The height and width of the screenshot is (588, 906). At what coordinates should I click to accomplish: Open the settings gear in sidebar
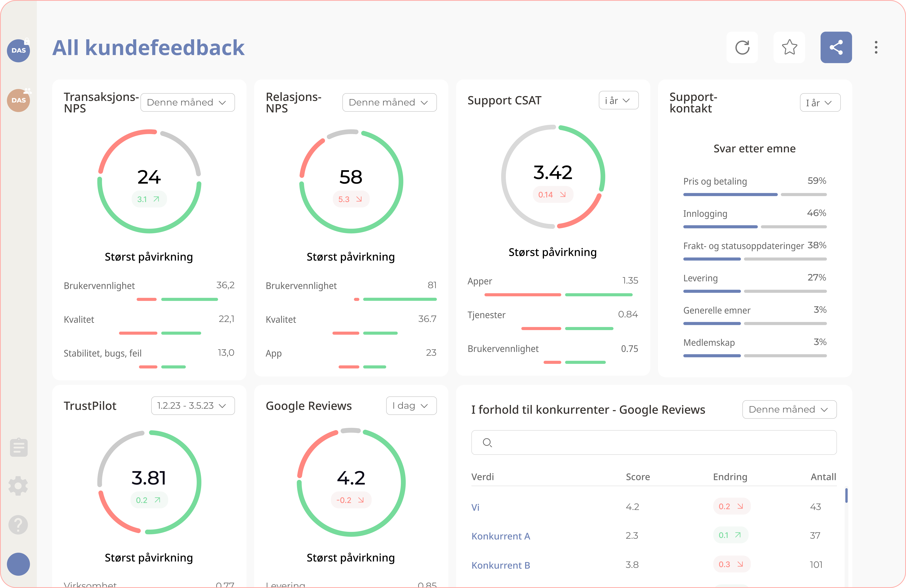point(19,486)
